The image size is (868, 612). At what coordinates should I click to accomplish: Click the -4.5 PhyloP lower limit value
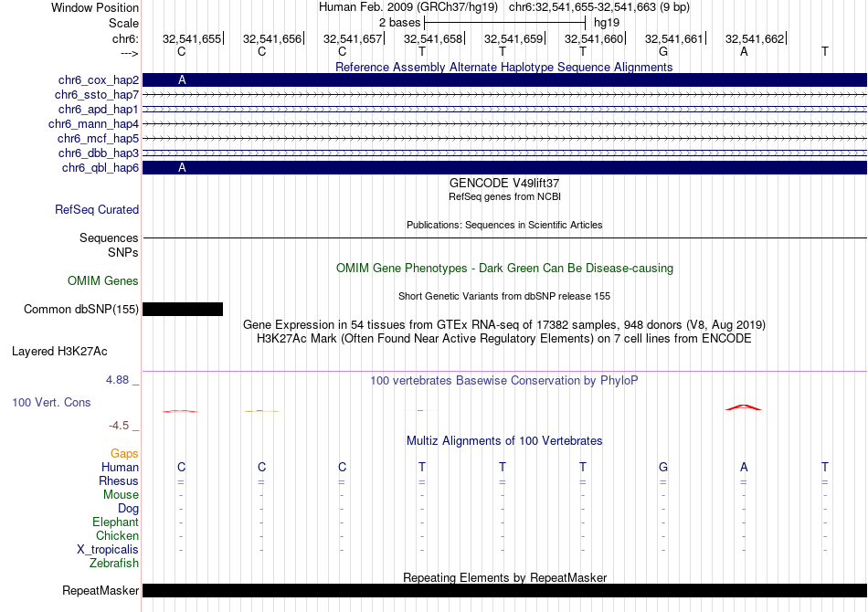(119, 426)
